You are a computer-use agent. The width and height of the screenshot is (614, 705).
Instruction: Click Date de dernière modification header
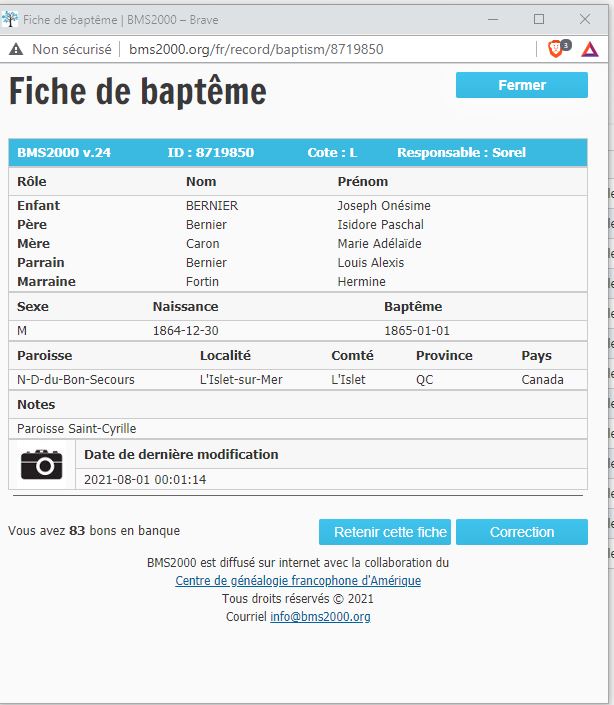coord(181,454)
